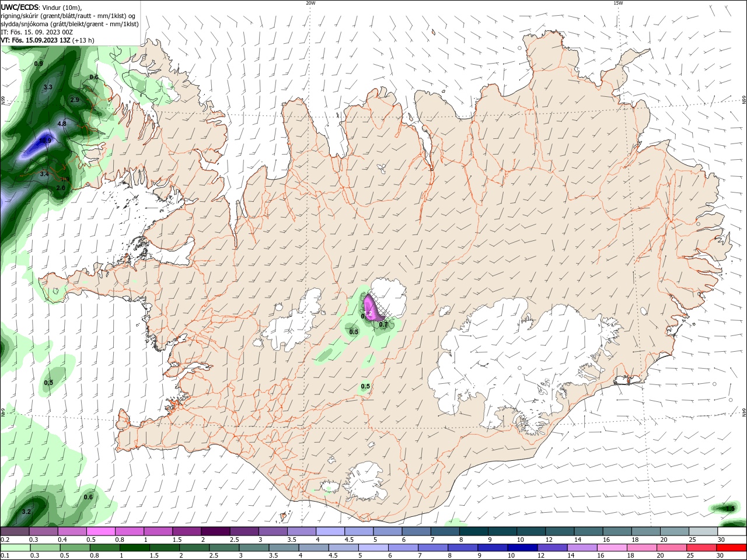Pick the mauve 0.2 swatch starting the upper legend
747x560 pixels.
15,531
